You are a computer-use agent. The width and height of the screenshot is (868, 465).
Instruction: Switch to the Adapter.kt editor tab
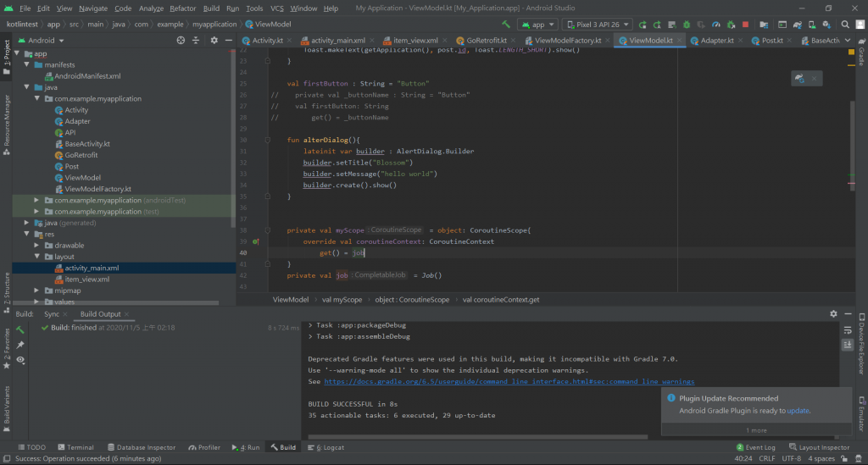(716, 40)
